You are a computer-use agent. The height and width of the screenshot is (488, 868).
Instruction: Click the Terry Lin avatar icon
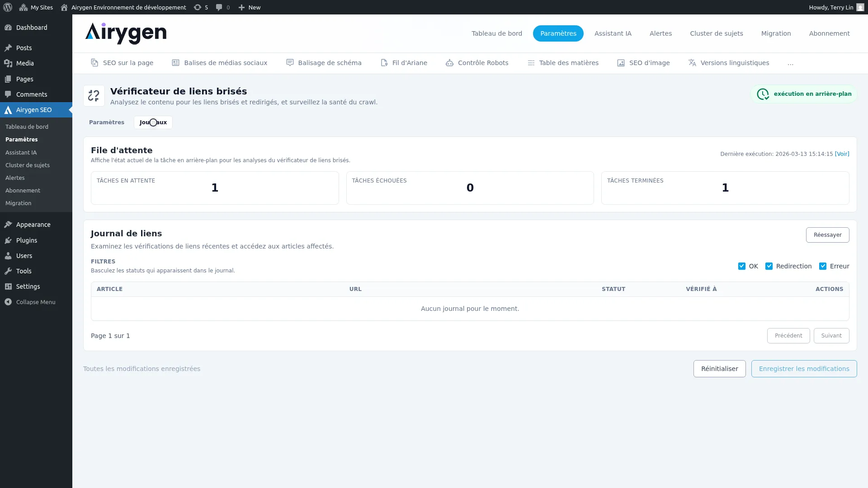[x=860, y=7]
